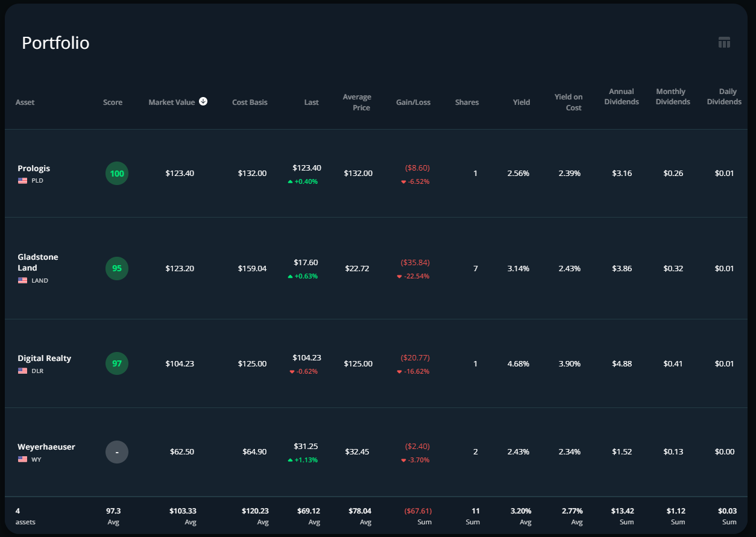
Task: Click the 4 assets footer count
Action: (25, 516)
